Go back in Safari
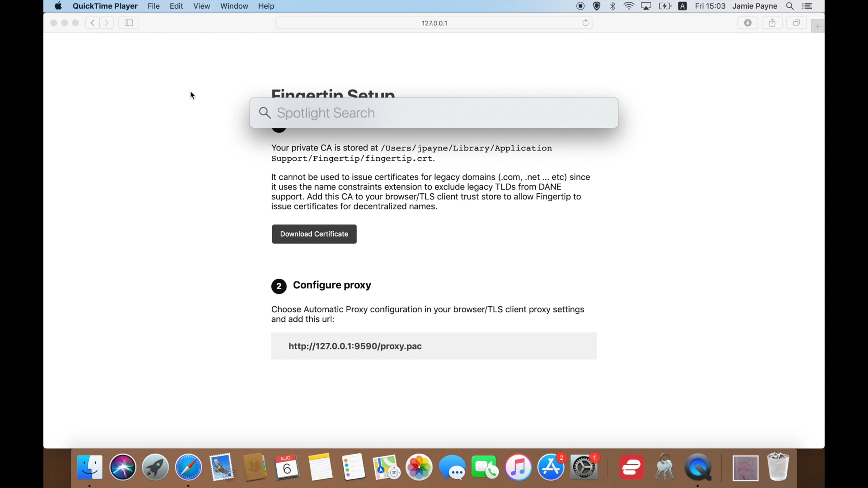 coord(93,23)
